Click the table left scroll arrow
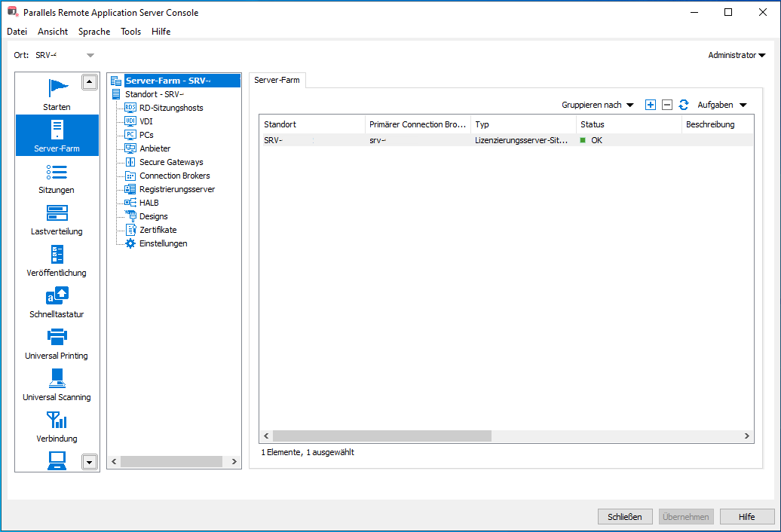Screen dimensions: 781x532 coord(266,436)
